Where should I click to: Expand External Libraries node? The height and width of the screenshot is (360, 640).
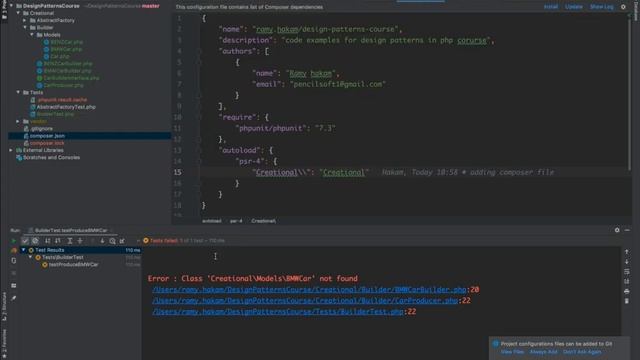[11, 150]
